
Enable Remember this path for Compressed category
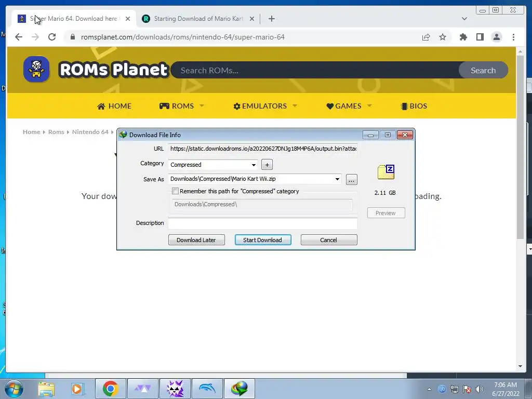(175, 191)
